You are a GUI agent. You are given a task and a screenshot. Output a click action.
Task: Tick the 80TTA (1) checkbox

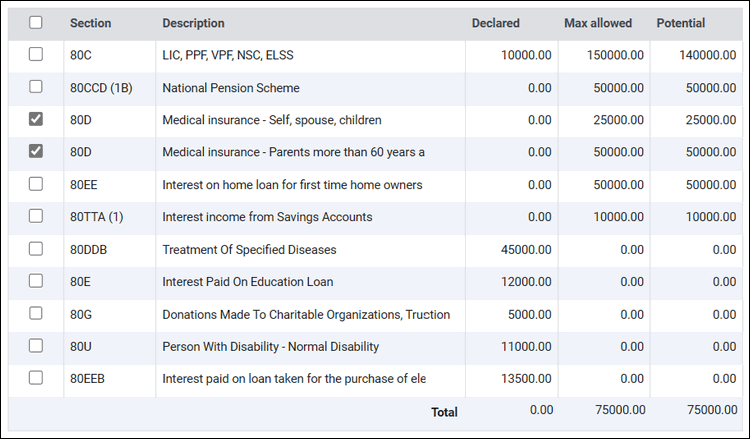click(x=36, y=216)
